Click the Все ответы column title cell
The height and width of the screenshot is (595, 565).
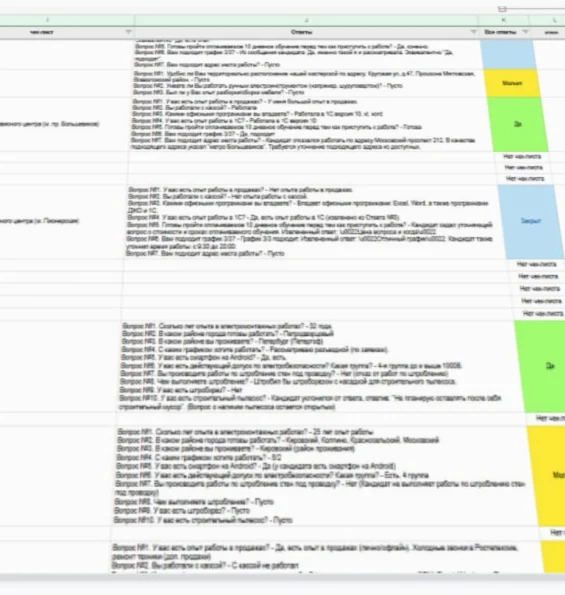coord(500,32)
